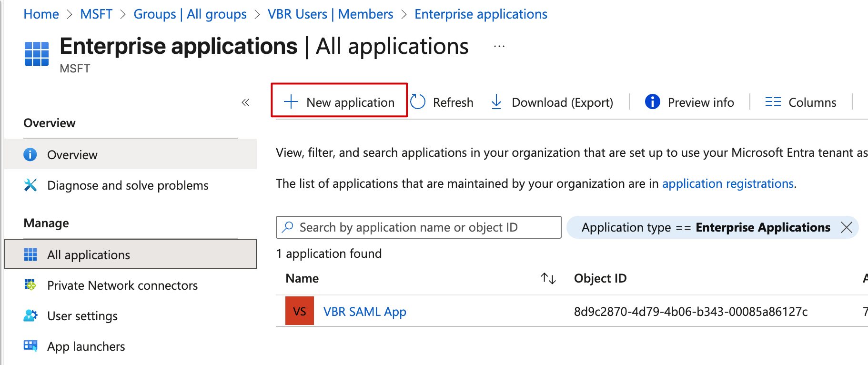The width and height of the screenshot is (868, 365).
Task: Open Private Network connectors
Action: click(x=122, y=285)
